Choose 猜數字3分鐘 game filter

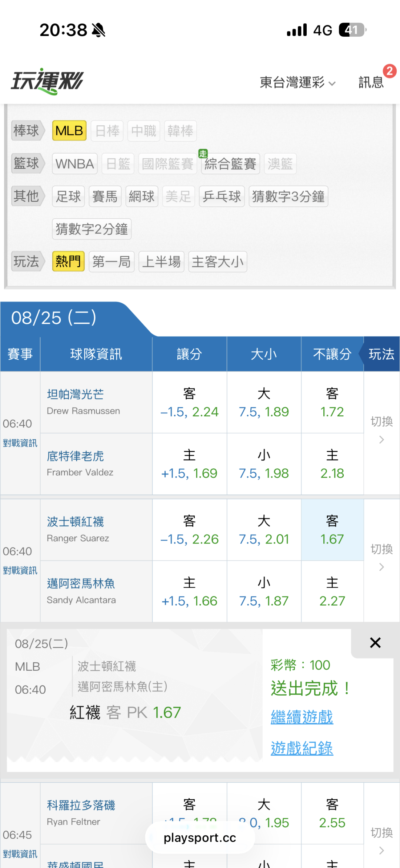click(x=289, y=196)
